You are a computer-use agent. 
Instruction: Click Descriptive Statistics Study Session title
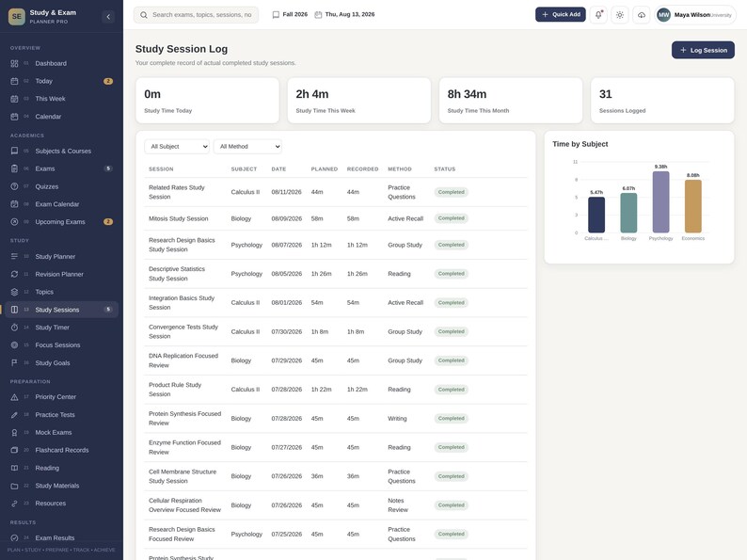pos(177,274)
